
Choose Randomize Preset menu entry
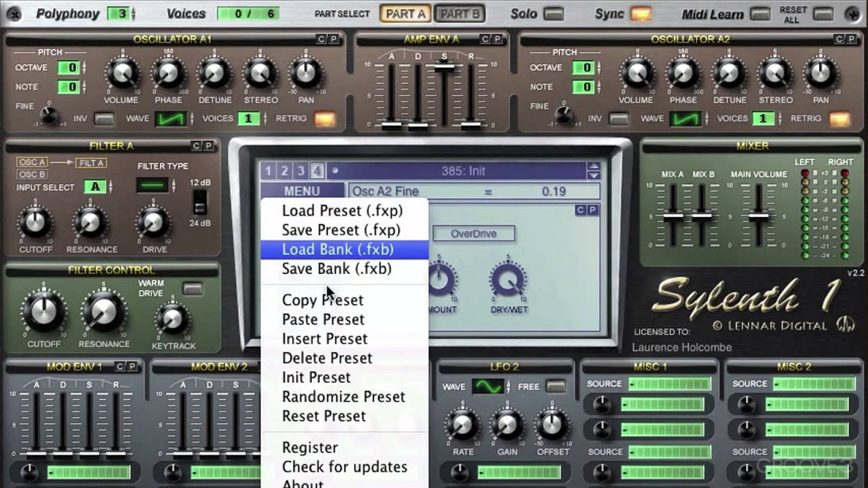coord(344,396)
